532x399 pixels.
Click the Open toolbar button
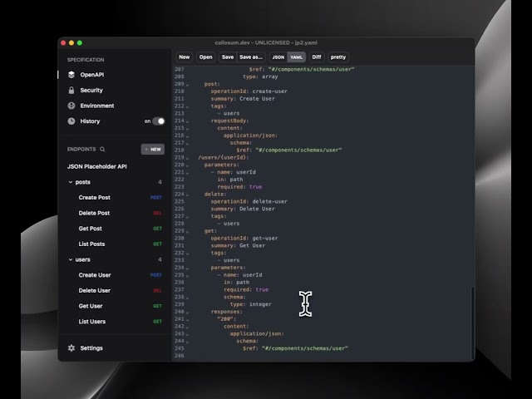click(205, 57)
